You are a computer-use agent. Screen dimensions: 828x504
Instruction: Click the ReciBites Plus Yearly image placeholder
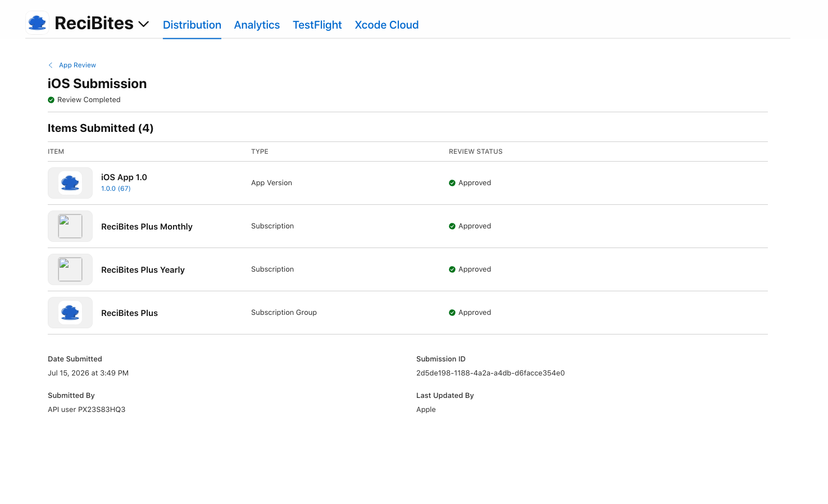[70, 269]
